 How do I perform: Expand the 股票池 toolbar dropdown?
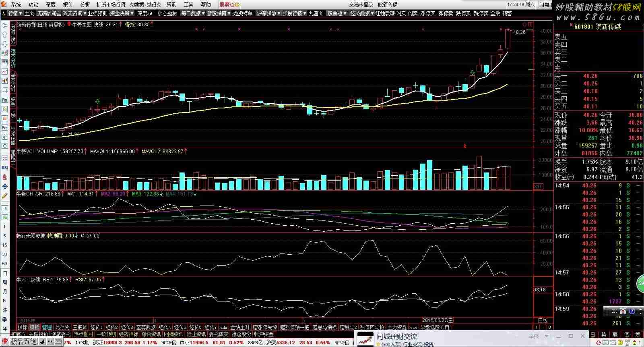337,13
